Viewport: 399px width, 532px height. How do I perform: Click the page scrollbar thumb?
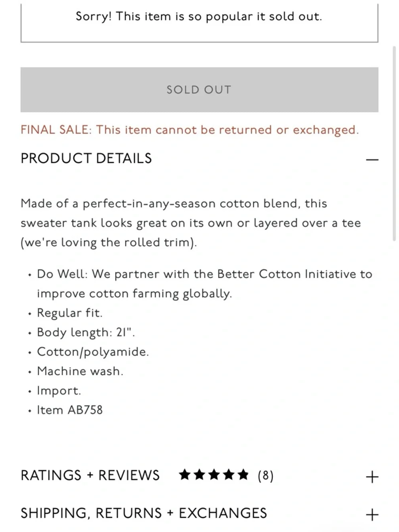pyautogui.click(x=394, y=144)
